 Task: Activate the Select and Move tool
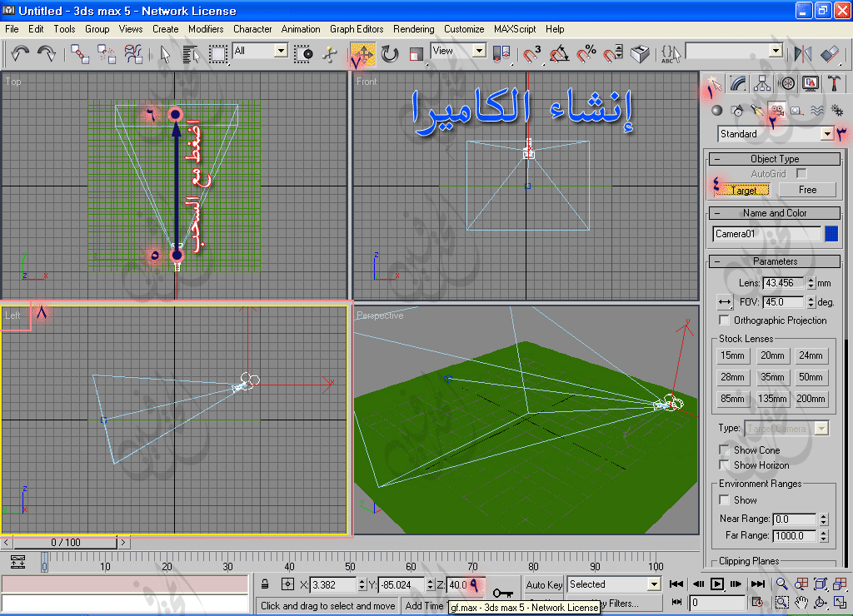363,54
